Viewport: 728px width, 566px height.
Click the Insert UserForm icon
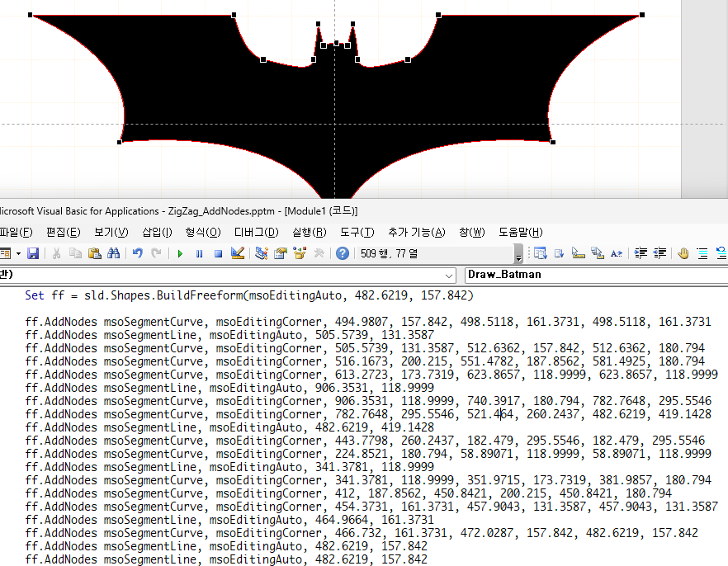click(6, 253)
